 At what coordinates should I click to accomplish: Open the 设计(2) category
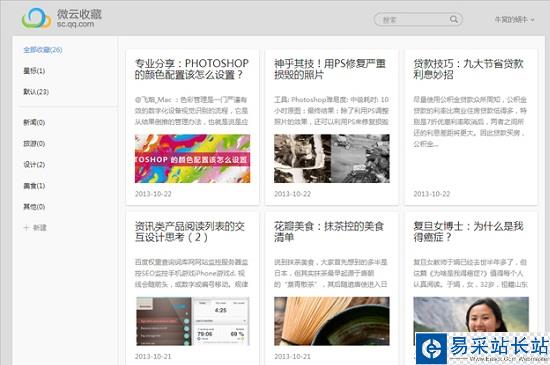pyautogui.click(x=34, y=164)
